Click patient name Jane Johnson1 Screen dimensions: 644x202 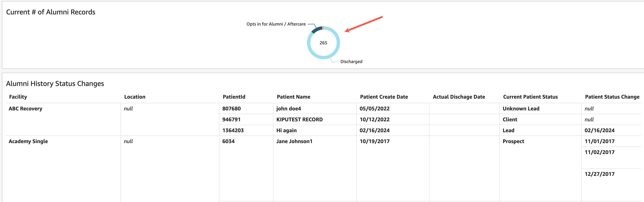294,141
